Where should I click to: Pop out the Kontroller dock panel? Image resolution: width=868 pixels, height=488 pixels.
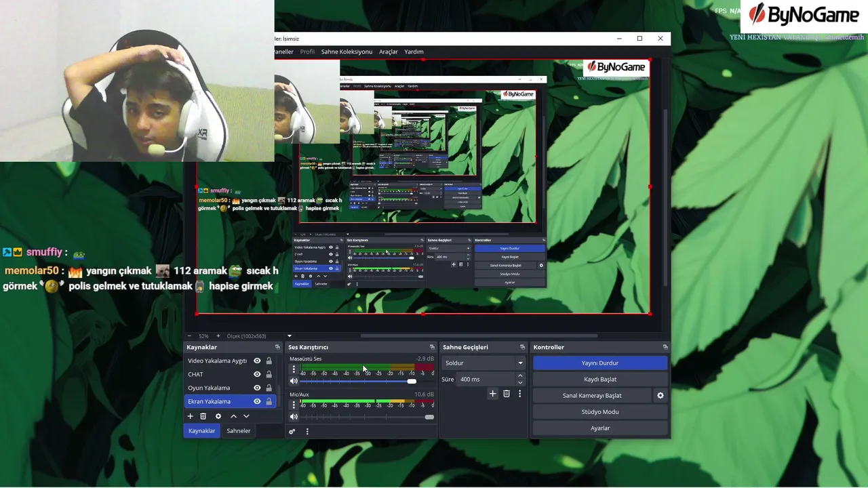point(665,347)
